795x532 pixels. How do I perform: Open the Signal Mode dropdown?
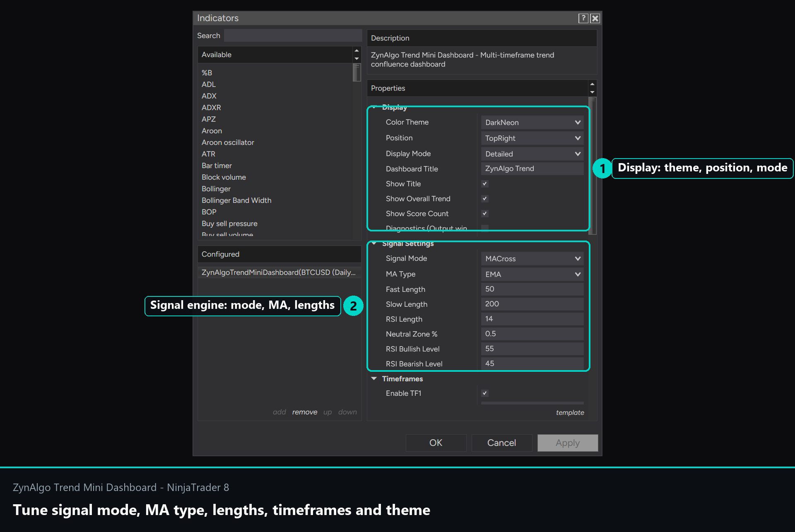pyautogui.click(x=532, y=259)
